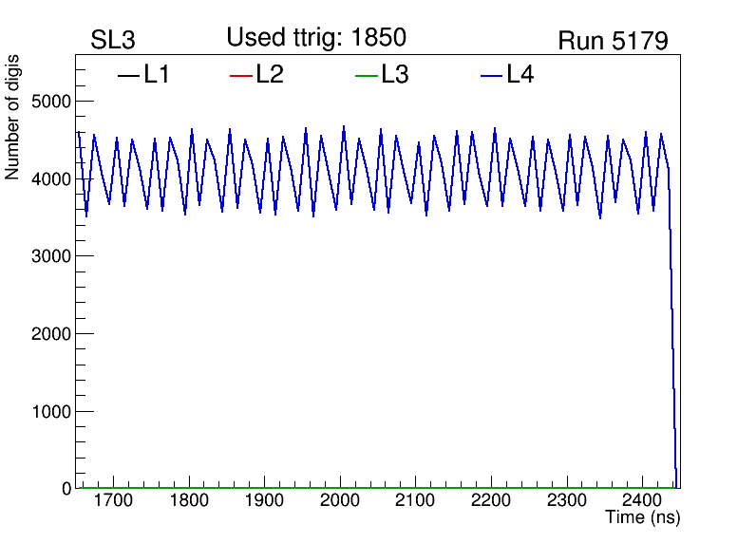The image size is (756, 543).
Task: Click the 5000 tick label on y-axis
Action: [52, 102]
